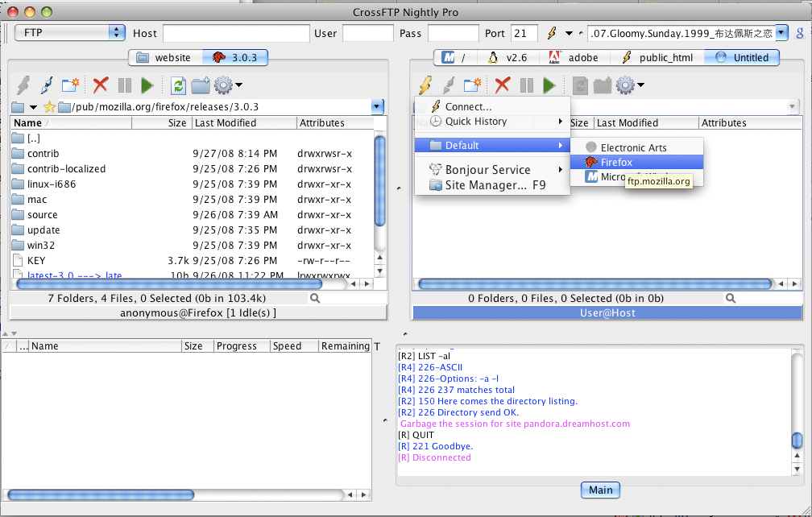The height and width of the screenshot is (517, 812).
Task: Switch to the adobe tab
Action: 574,57
